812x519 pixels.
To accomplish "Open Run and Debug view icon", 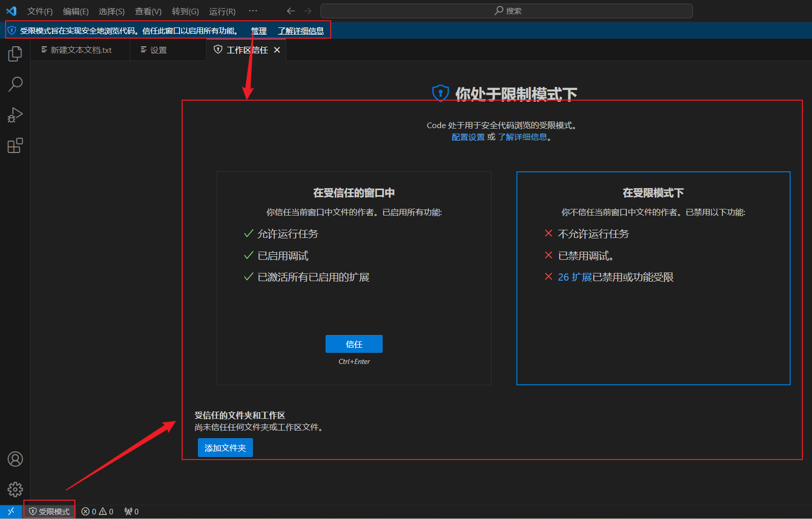I will (15, 115).
